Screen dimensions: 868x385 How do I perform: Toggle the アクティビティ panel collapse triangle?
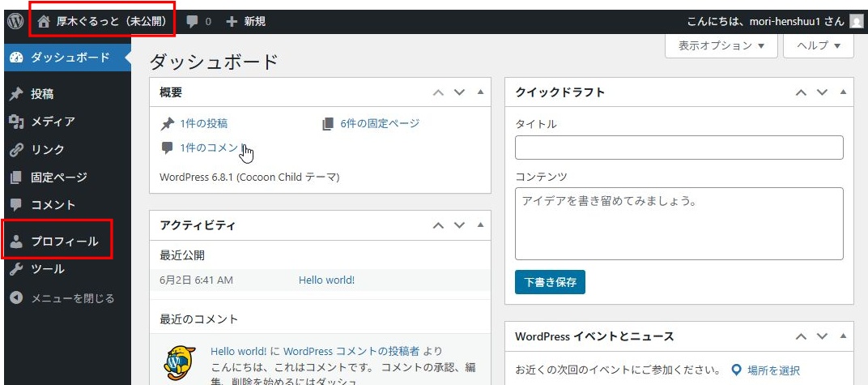(480, 225)
